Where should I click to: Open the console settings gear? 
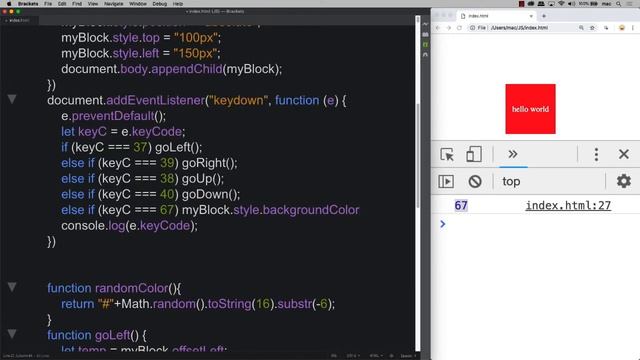coord(624,181)
